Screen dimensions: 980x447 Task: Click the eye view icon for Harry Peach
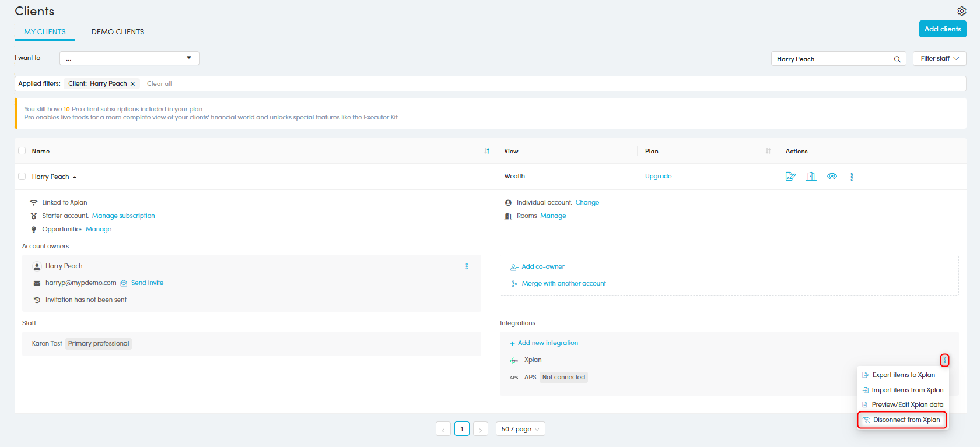[x=832, y=177]
